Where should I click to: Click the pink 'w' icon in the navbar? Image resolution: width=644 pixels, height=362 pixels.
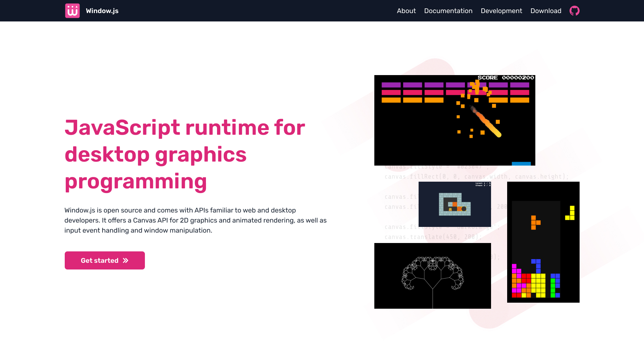(x=72, y=10)
